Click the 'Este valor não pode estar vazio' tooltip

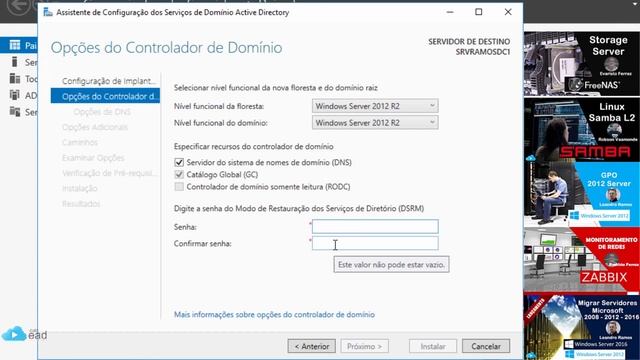391,264
